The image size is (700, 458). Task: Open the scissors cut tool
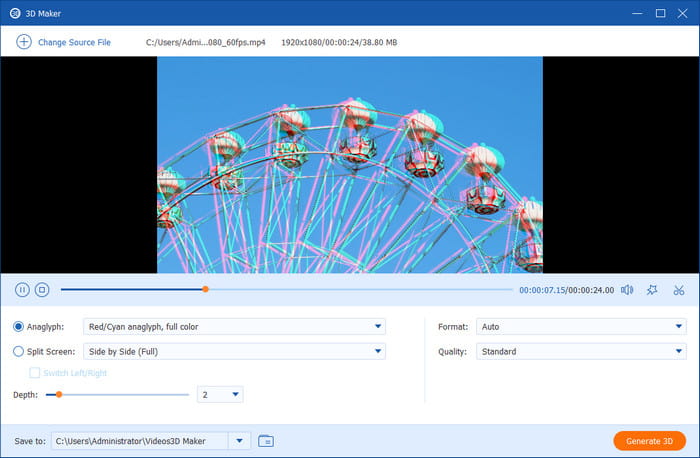point(678,290)
